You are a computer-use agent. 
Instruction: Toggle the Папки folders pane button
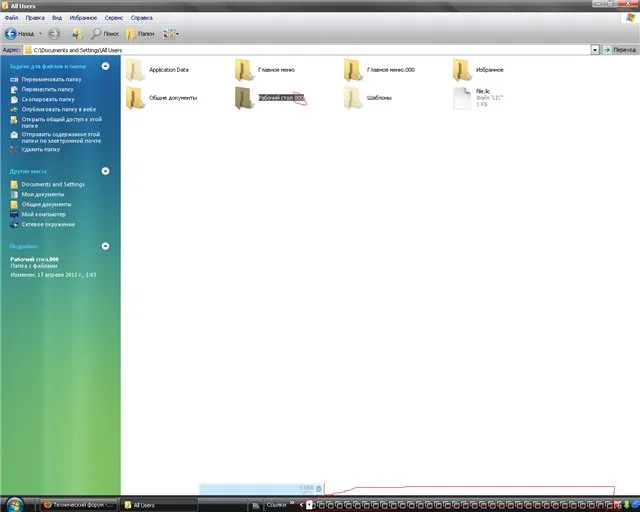click(x=139, y=33)
